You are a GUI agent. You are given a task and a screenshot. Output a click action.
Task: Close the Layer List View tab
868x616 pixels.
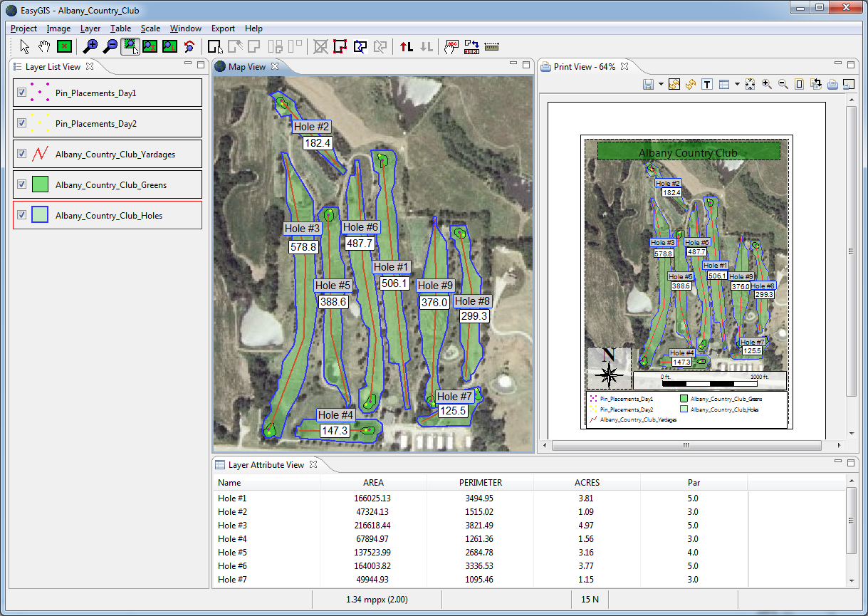90,66
